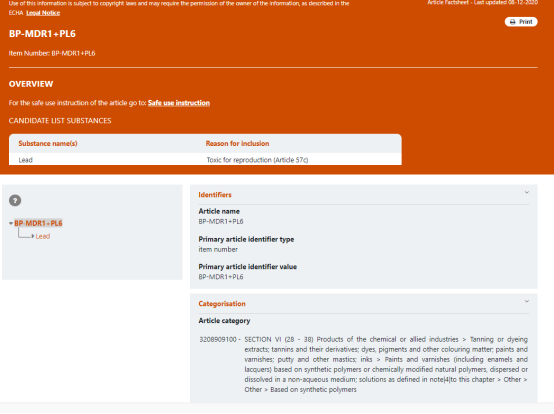Click the Print button
Screen dimensions: 554x414
point(521,22)
